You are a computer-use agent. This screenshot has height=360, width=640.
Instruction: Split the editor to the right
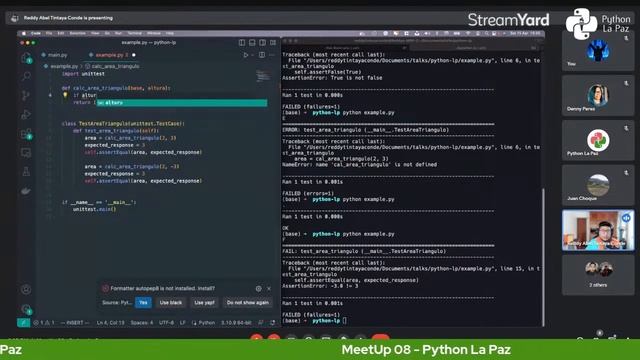point(262,55)
